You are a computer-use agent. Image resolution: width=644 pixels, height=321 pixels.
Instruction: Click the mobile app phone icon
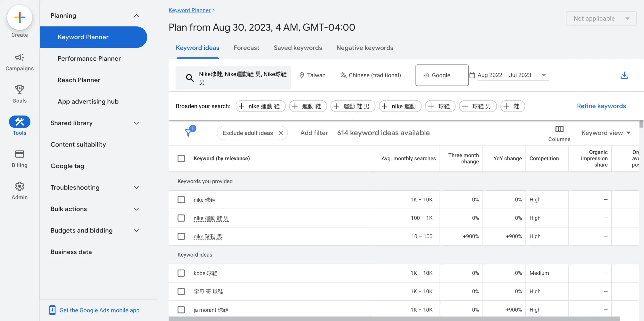[52, 310]
